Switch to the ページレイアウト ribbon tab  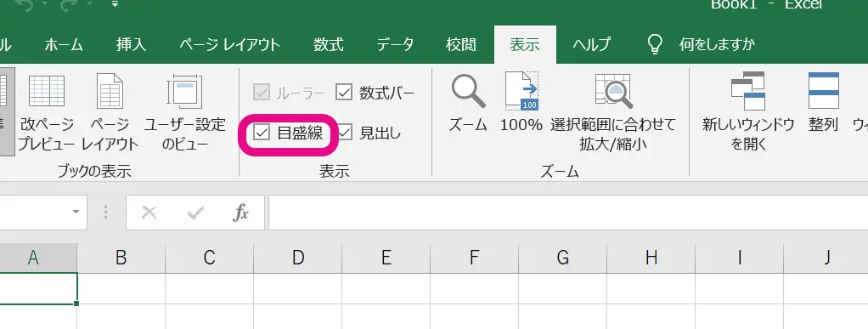pos(230,44)
